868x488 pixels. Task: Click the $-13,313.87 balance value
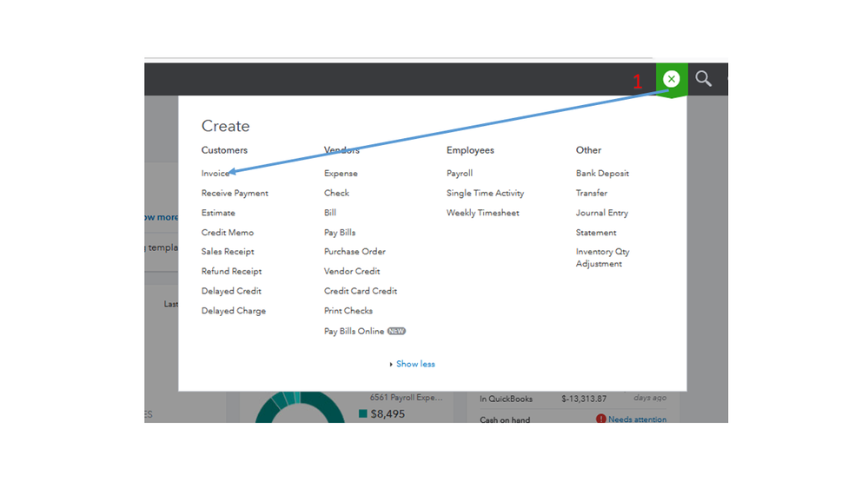[584, 399]
